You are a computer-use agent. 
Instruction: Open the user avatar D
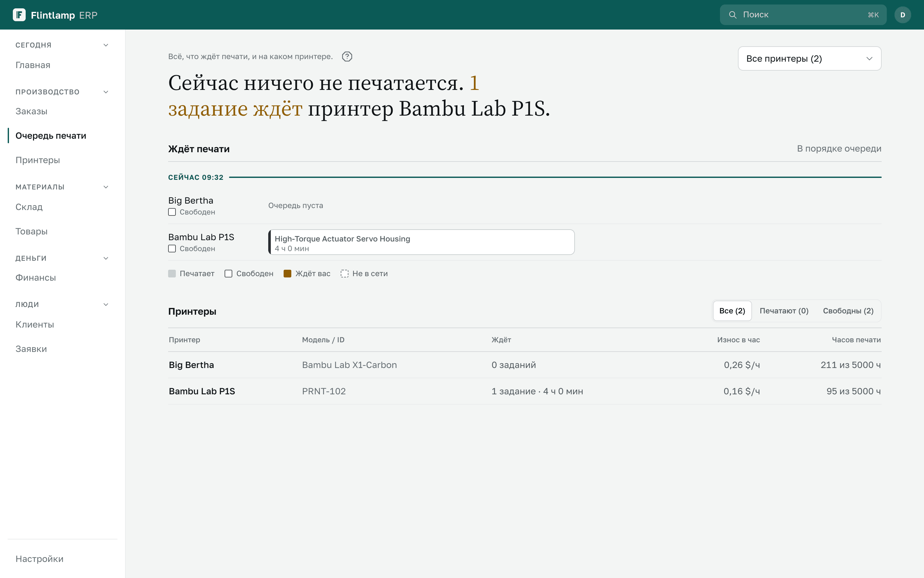point(902,15)
